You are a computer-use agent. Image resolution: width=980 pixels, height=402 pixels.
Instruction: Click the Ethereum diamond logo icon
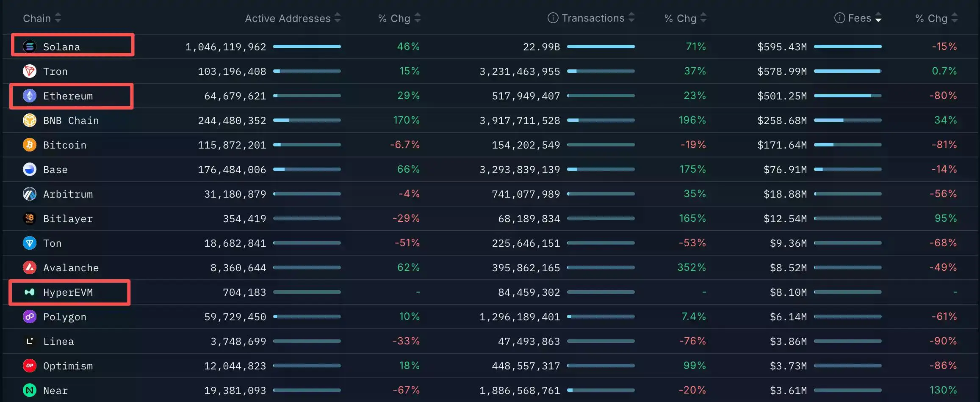[29, 96]
